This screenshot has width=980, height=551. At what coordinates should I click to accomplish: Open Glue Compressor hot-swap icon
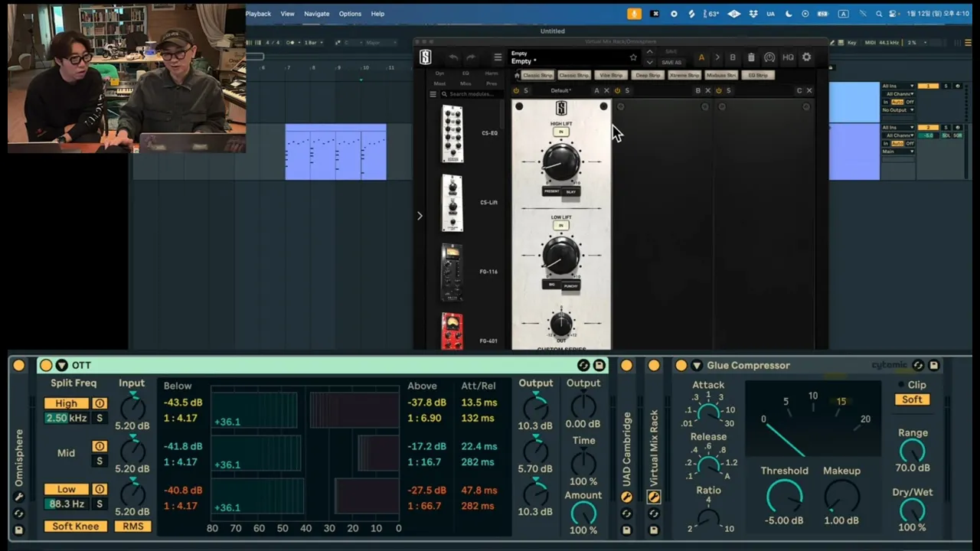point(918,366)
